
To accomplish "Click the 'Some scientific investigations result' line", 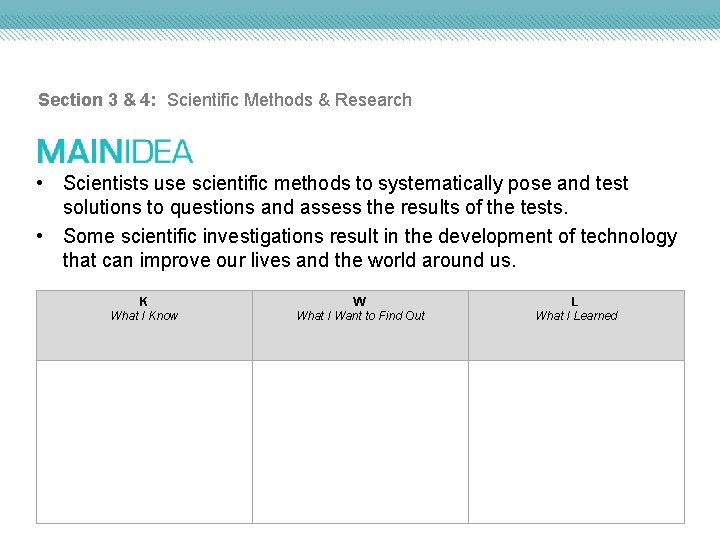I will coord(370,236).
